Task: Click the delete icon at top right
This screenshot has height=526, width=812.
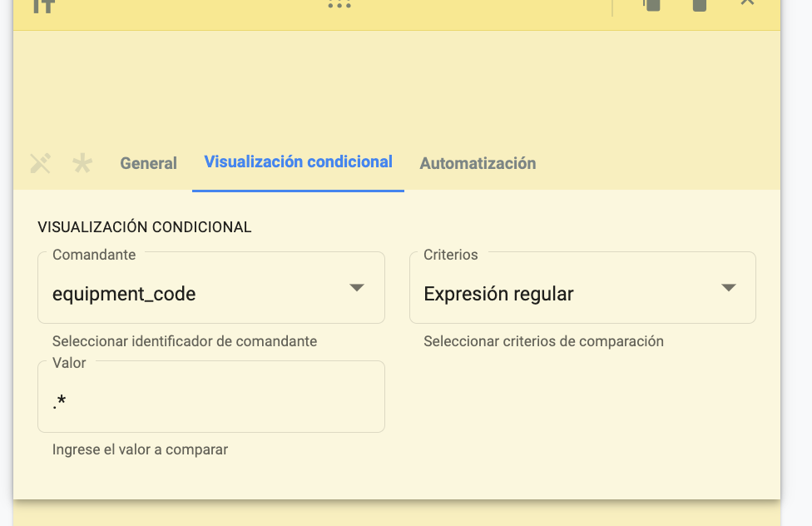Action: point(701,6)
